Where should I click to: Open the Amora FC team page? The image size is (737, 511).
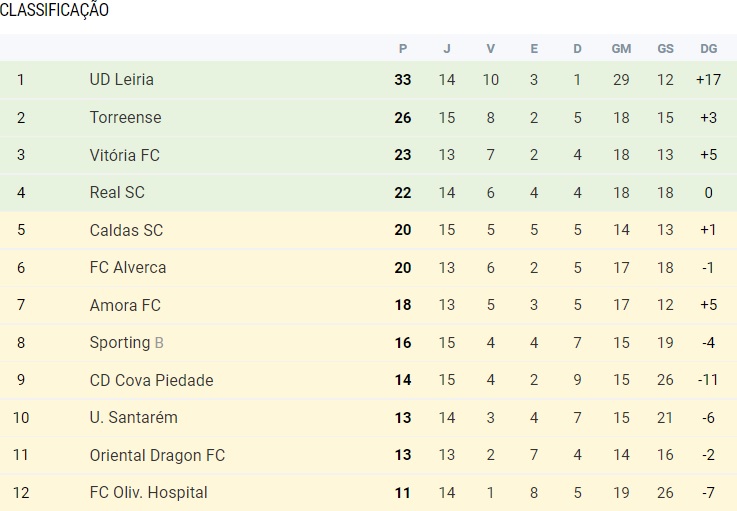click(125, 305)
